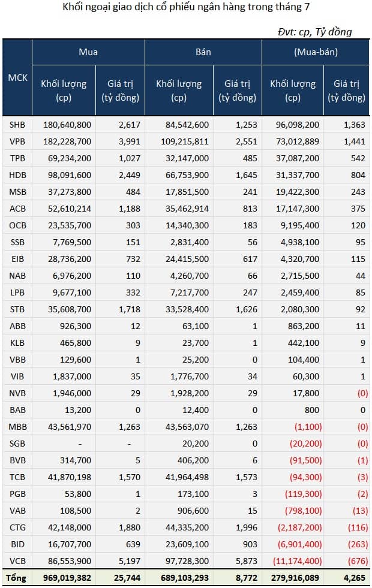Screen dimensions: 372x588
Task: Select the Tổng total row label
Action: click(17, 578)
